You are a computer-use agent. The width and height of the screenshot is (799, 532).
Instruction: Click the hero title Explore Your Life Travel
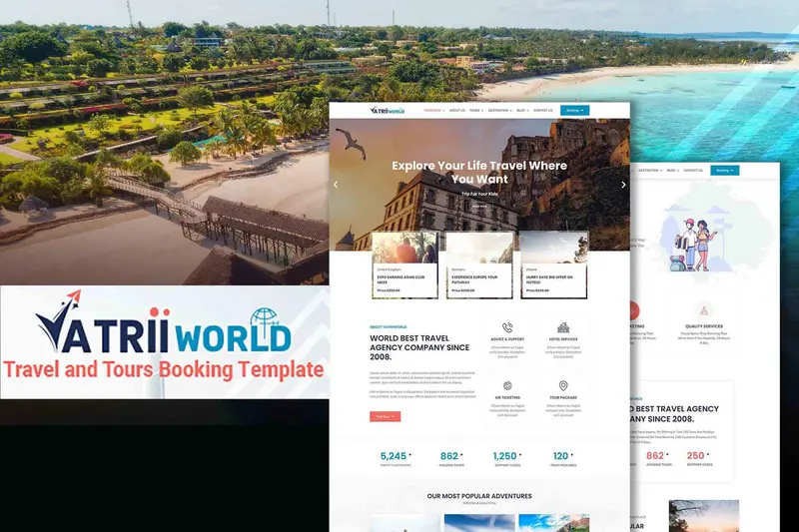click(x=479, y=172)
